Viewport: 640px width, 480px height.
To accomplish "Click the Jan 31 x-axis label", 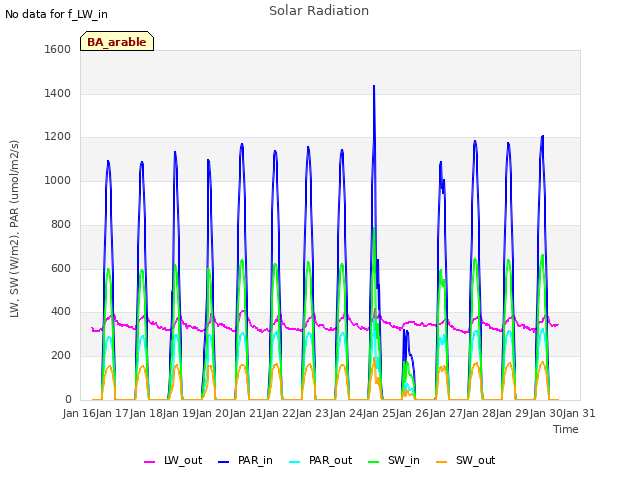I will [579, 413].
